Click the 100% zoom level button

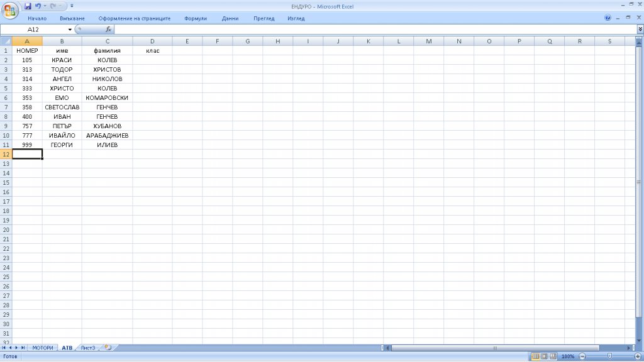click(x=567, y=356)
